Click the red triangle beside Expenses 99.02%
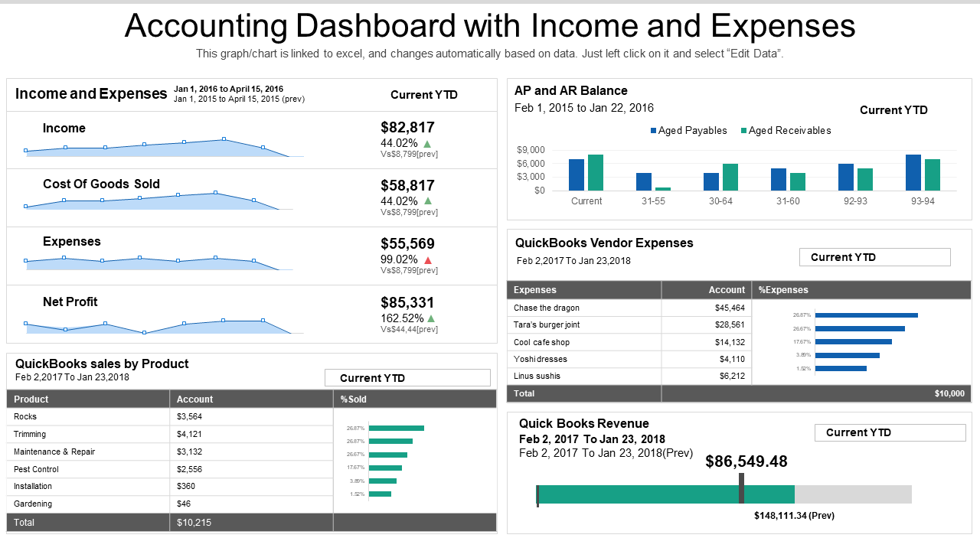 (x=428, y=260)
